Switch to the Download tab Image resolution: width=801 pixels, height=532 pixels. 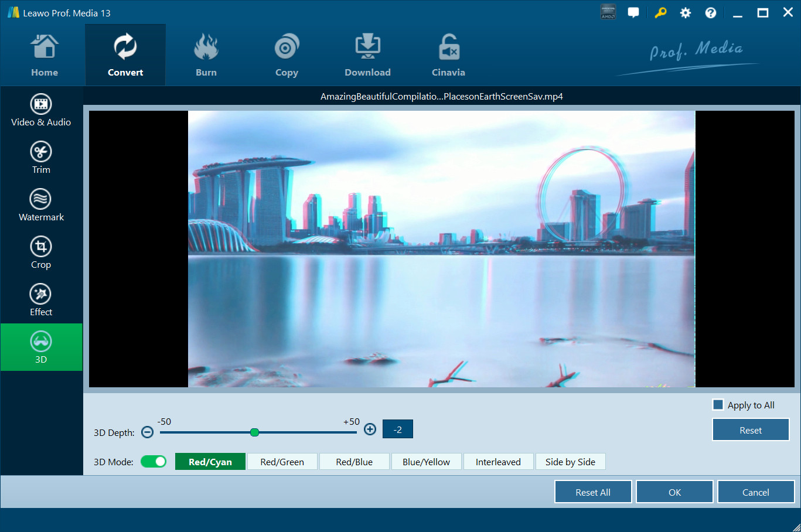(367, 56)
